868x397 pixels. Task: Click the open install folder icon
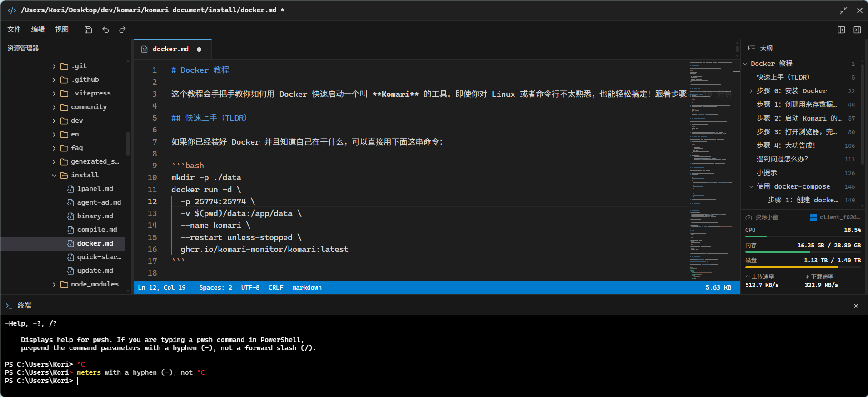tap(64, 175)
